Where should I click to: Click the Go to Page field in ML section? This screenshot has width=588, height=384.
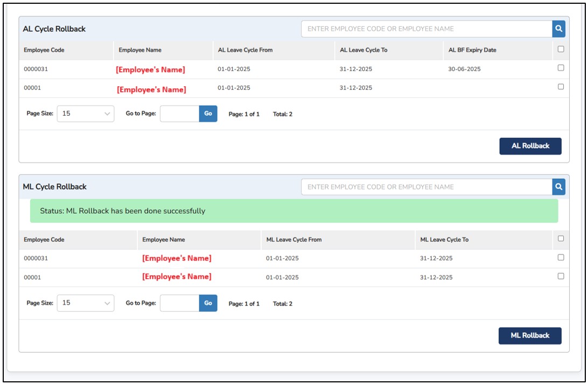(179, 303)
